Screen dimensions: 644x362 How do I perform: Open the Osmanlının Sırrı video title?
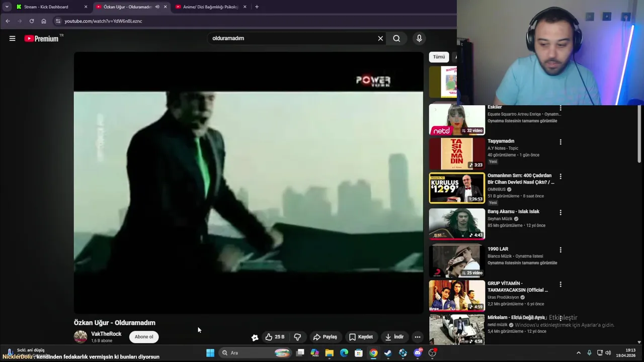tap(521, 179)
